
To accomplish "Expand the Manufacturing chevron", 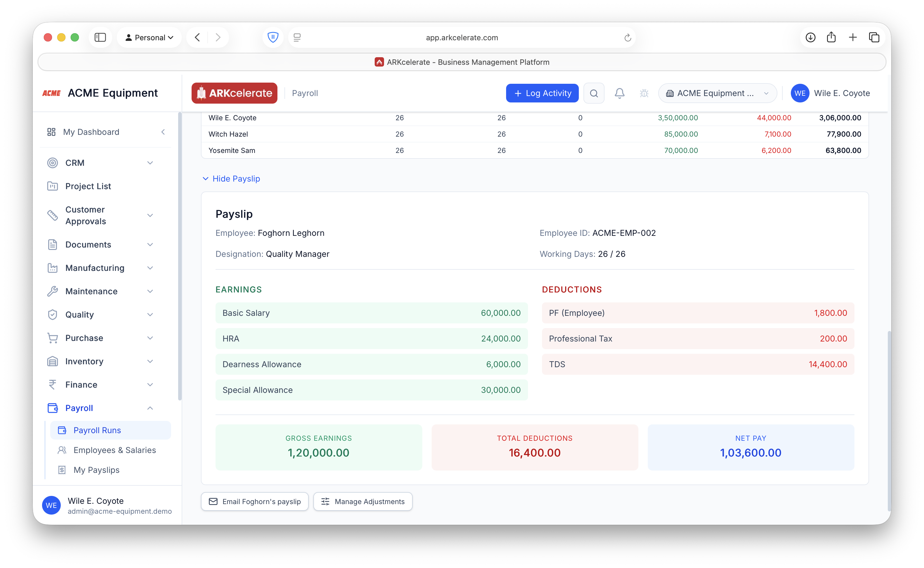I will 150,268.
